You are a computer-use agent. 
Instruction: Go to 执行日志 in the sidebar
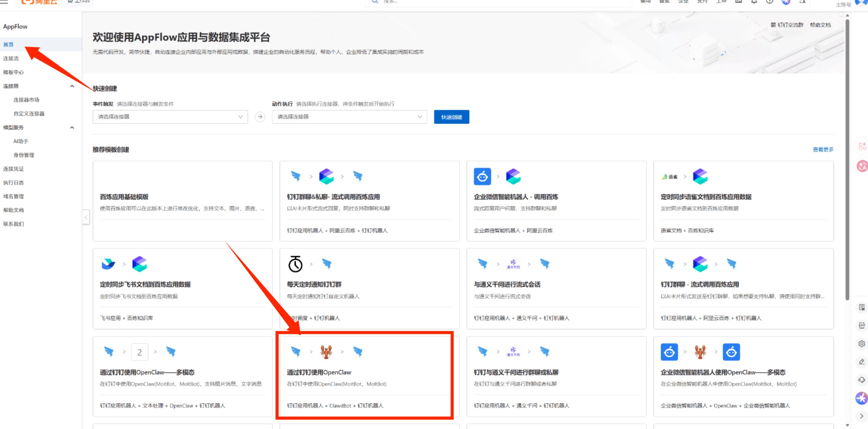click(x=13, y=183)
